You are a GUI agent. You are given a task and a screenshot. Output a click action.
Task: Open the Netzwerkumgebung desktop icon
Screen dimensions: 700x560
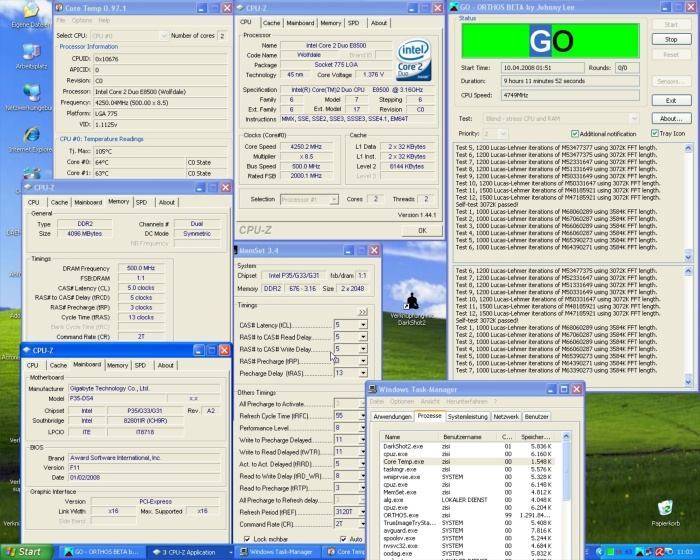click(30, 98)
